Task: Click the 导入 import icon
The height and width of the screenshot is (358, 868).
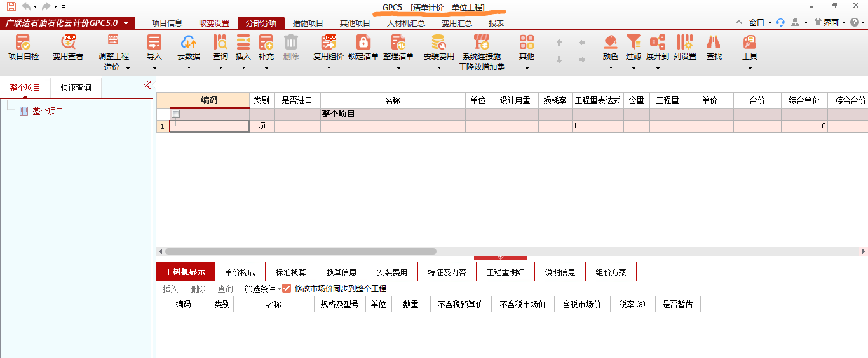Action: (x=154, y=42)
